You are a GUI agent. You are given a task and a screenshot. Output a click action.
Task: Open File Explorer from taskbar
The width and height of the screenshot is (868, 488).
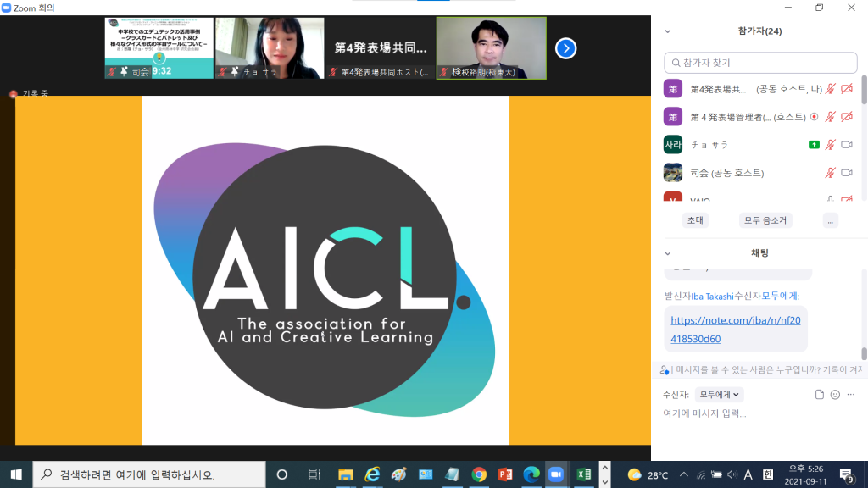tap(346, 474)
